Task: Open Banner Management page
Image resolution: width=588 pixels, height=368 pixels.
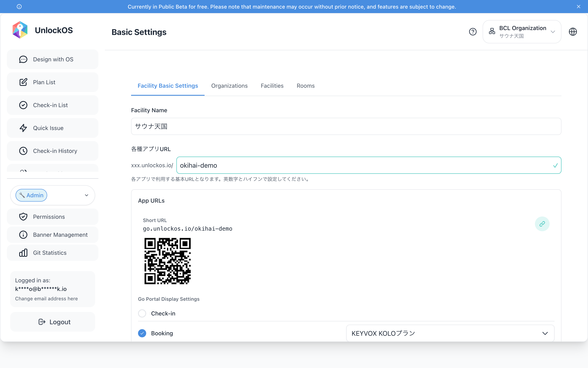Action: point(52,235)
